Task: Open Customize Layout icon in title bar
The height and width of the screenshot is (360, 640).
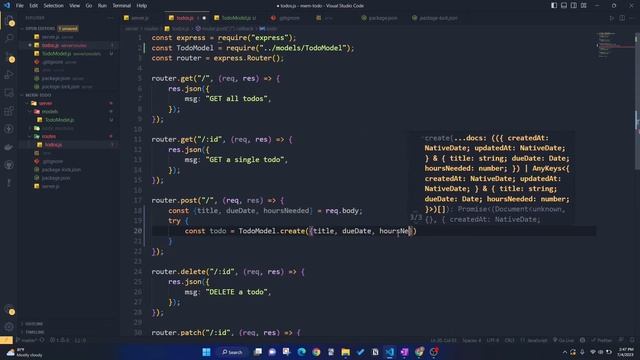Action: pyautogui.click(x=584, y=6)
